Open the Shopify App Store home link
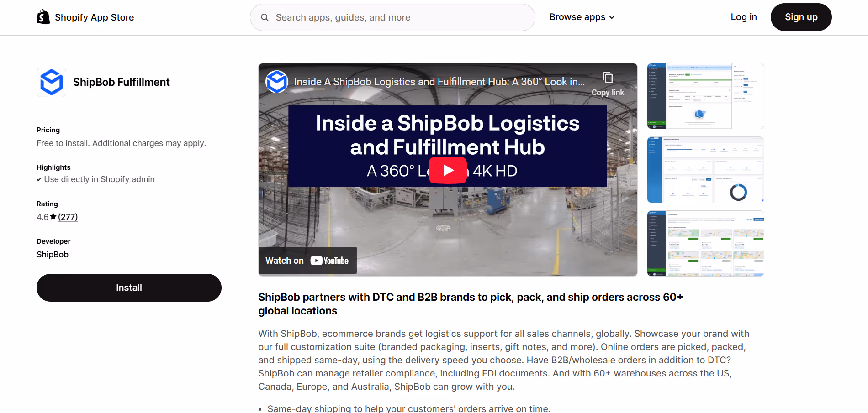The width and height of the screenshot is (868, 413). (85, 17)
